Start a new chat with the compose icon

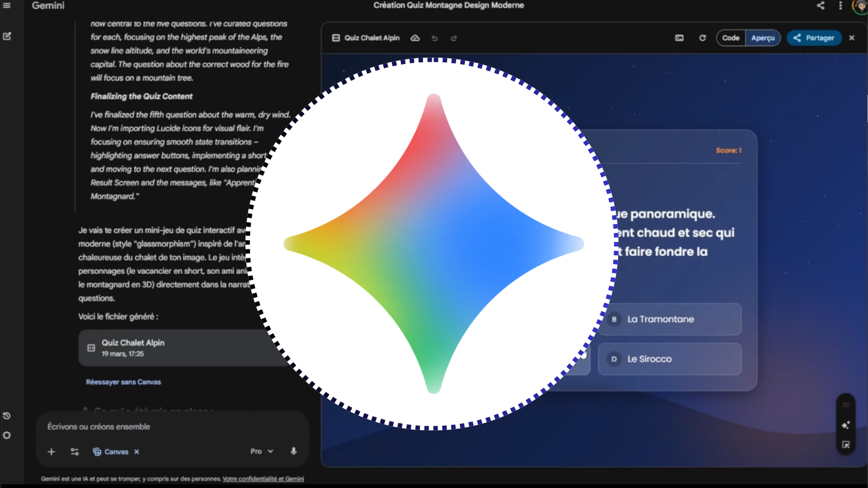(7, 36)
